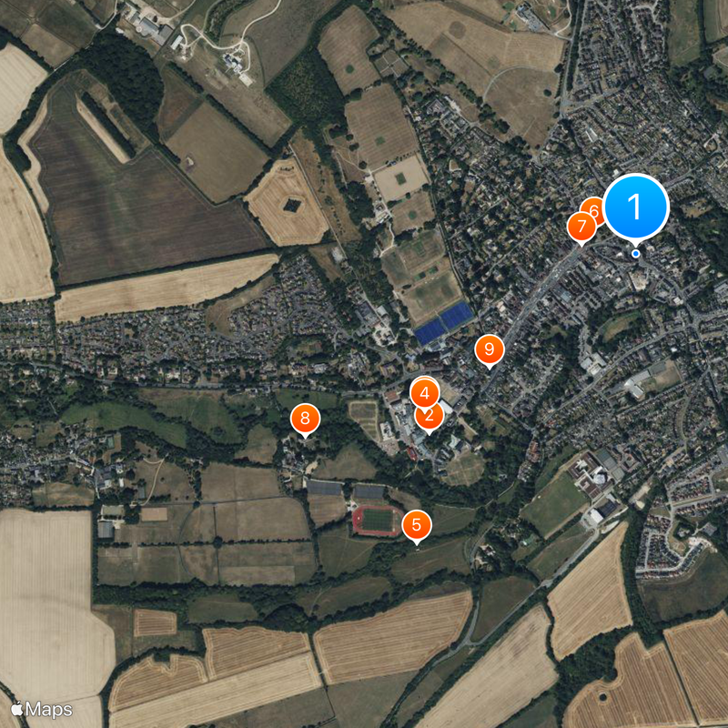Image resolution: width=728 pixels, height=728 pixels.
Task: Click the pointer tip below pin 1
Action: tap(635, 246)
